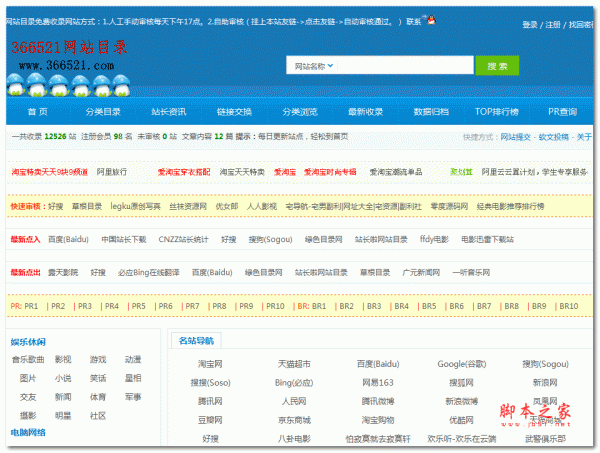Open 最新收录 navigation item
The width and height of the screenshot is (600, 453).
coord(365,112)
